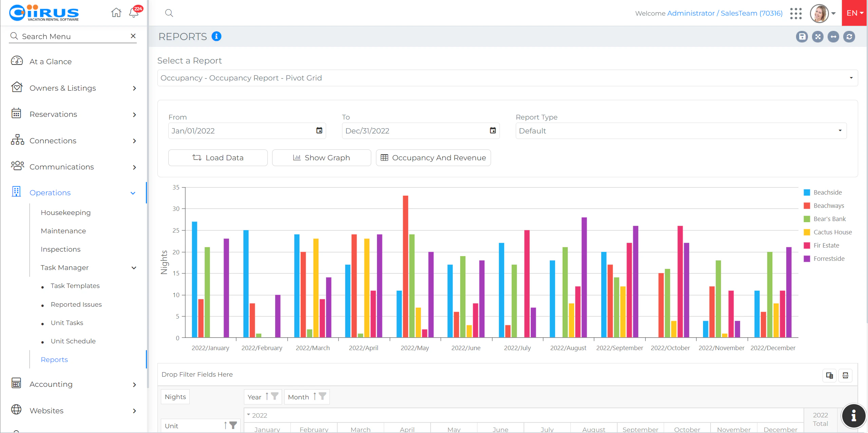Click the Show Graph button
Viewport: 868px width, 433px height.
pyautogui.click(x=321, y=158)
